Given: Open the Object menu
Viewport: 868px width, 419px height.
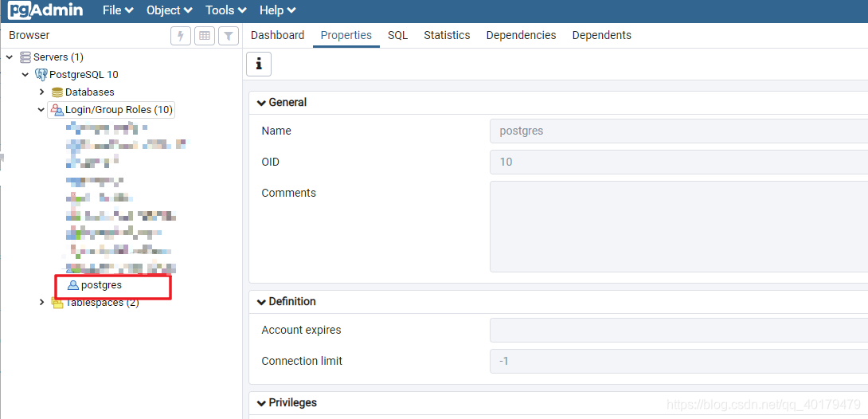Looking at the screenshot, I should tap(170, 10).
